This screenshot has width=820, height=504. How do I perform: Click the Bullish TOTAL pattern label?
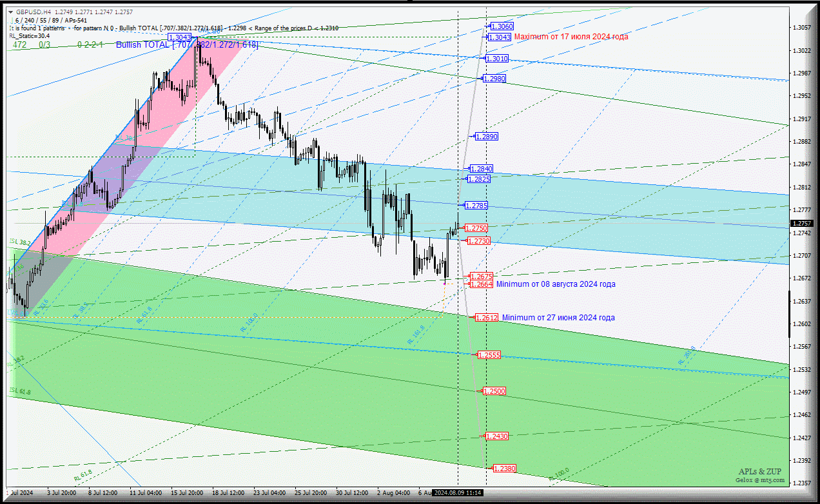click(187, 45)
